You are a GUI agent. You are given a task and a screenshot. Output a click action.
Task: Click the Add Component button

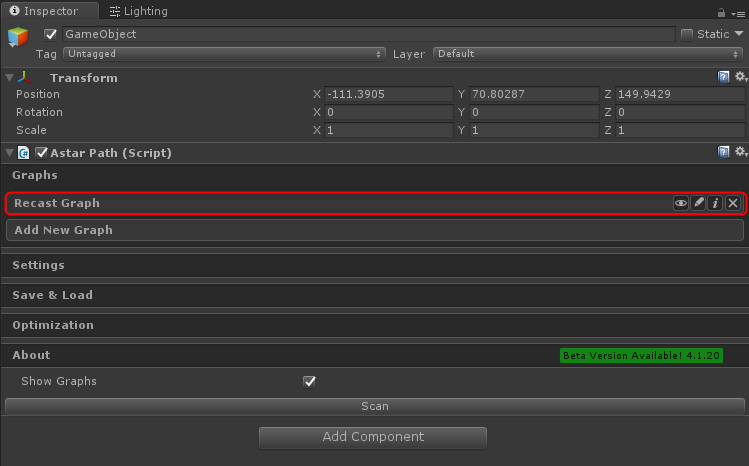tap(373, 437)
